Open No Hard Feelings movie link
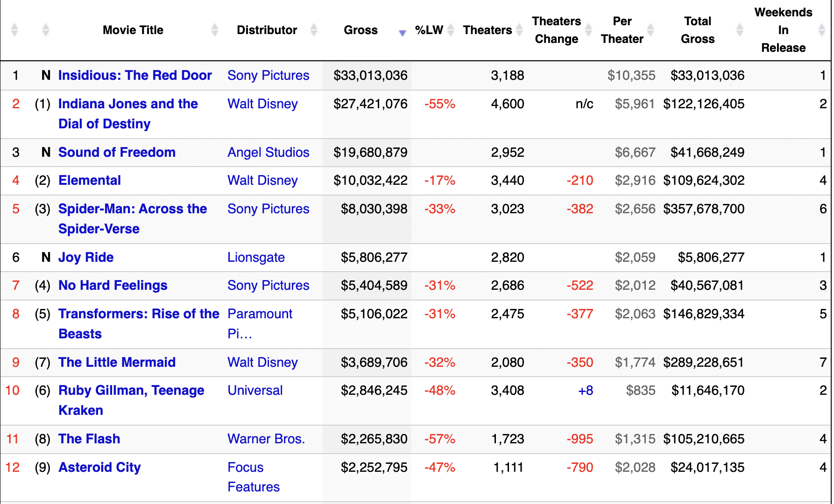The width and height of the screenshot is (834, 504). 113,286
